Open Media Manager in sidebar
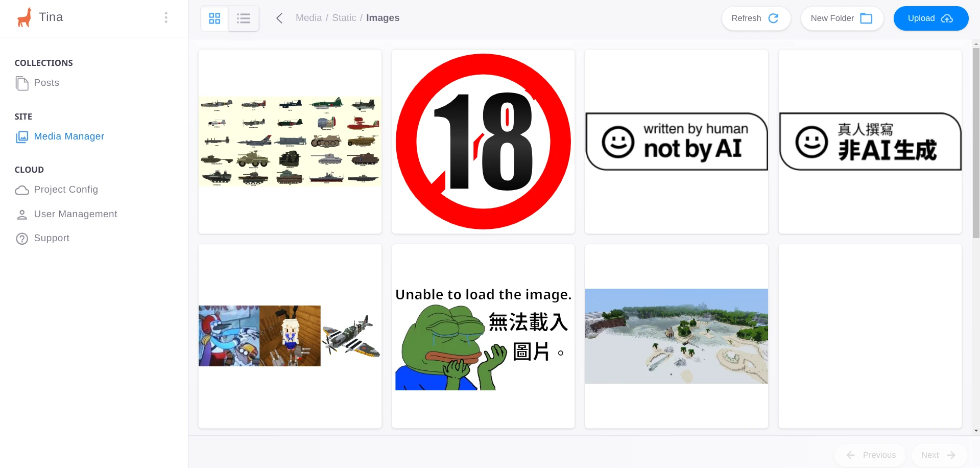The image size is (980, 468). coord(69,136)
